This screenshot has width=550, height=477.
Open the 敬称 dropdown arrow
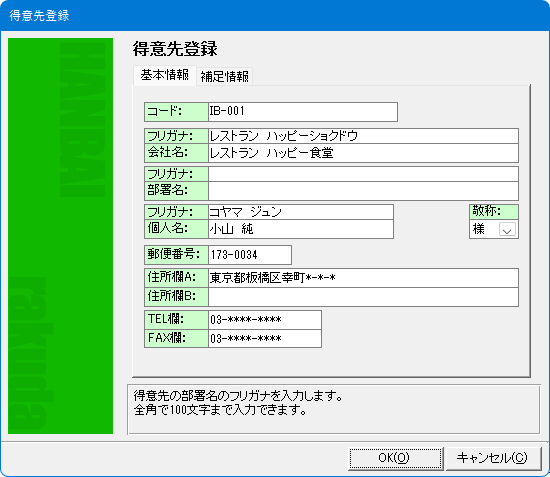(x=507, y=230)
